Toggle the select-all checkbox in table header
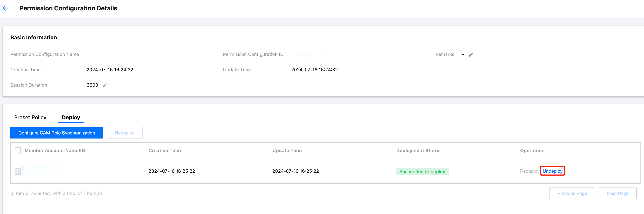 pyautogui.click(x=18, y=150)
